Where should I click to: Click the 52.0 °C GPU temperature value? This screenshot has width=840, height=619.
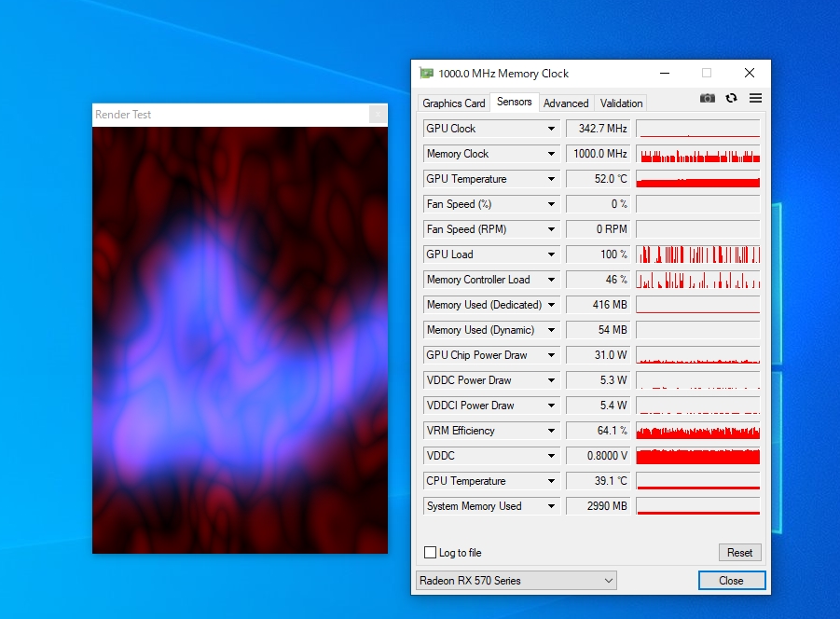(599, 179)
